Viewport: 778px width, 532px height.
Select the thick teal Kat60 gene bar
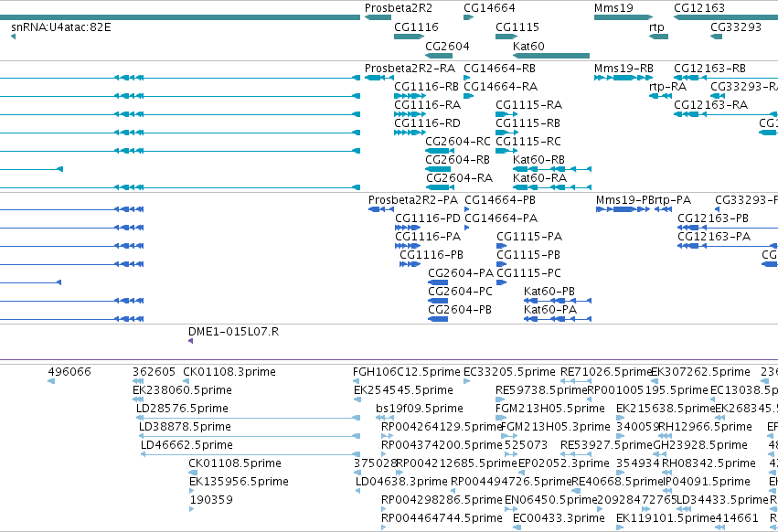(x=551, y=56)
